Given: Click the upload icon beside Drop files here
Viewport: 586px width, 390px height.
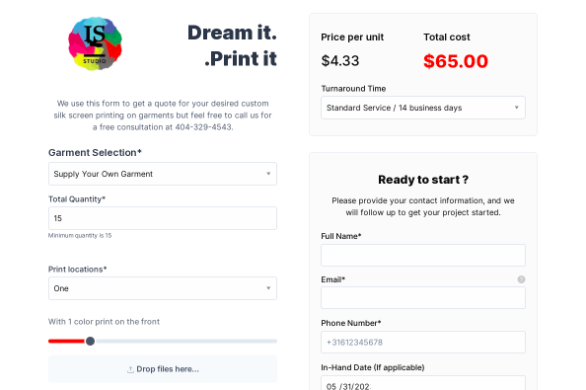Looking at the screenshot, I should click(x=130, y=369).
